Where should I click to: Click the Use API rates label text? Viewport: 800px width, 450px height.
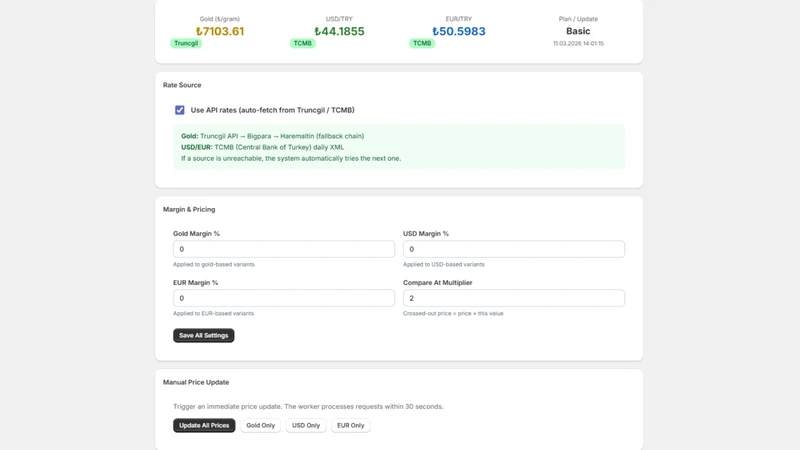pyautogui.click(x=272, y=110)
